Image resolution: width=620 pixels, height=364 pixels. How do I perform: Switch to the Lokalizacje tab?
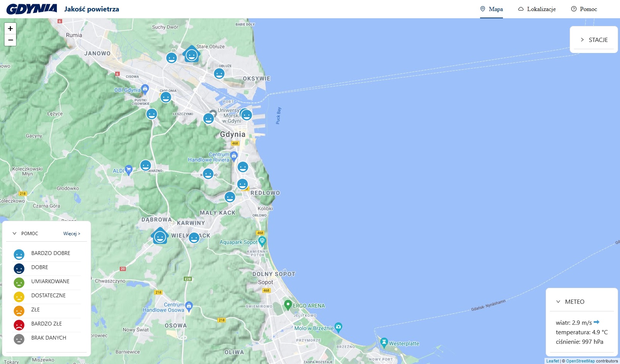tap(537, 9)
